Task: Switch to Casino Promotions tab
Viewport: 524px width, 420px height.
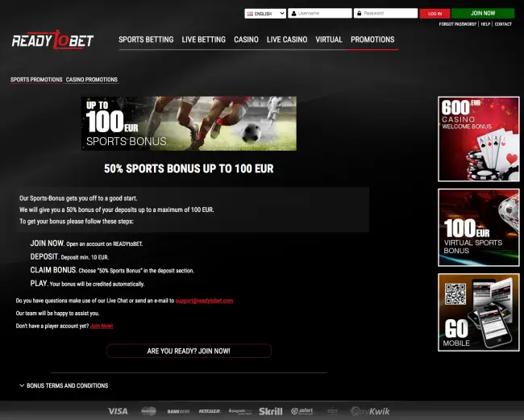Action: 91,80
